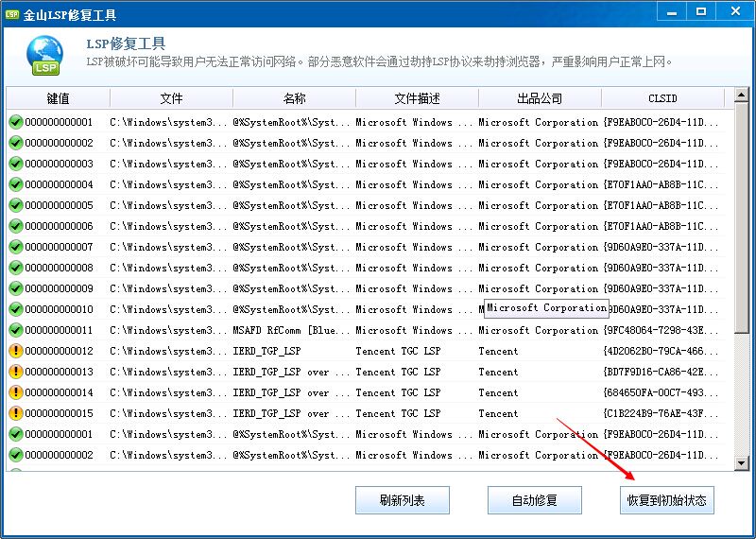This screenshot has height=539, width=756.
Task: Click the green check icon for entry 000000000008
Action: [x=16, y=268]
